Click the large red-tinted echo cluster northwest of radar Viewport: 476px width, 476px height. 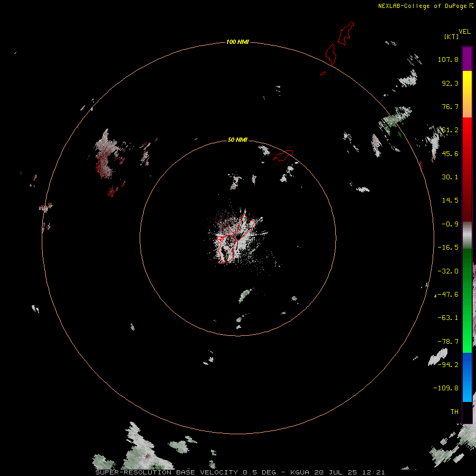(x=105, y=155)
